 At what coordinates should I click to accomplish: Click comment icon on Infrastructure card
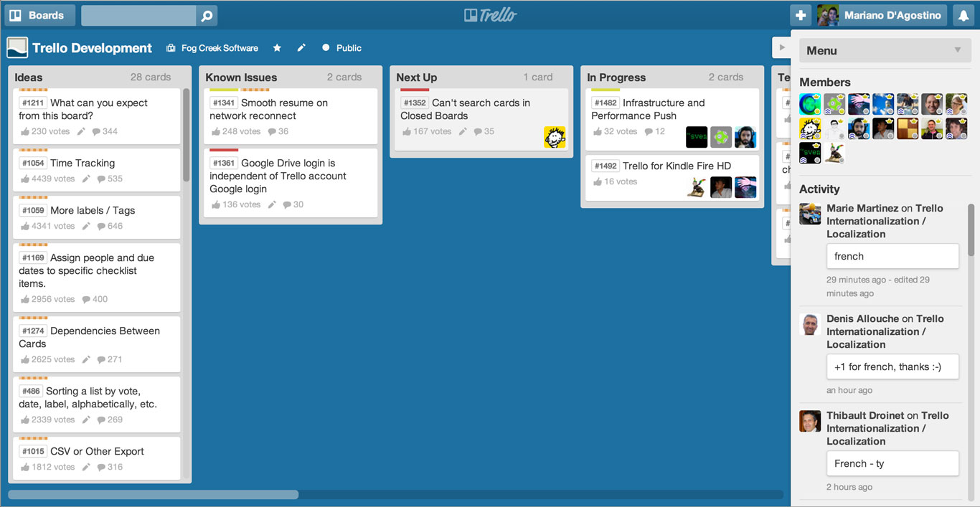pos(649,131)
